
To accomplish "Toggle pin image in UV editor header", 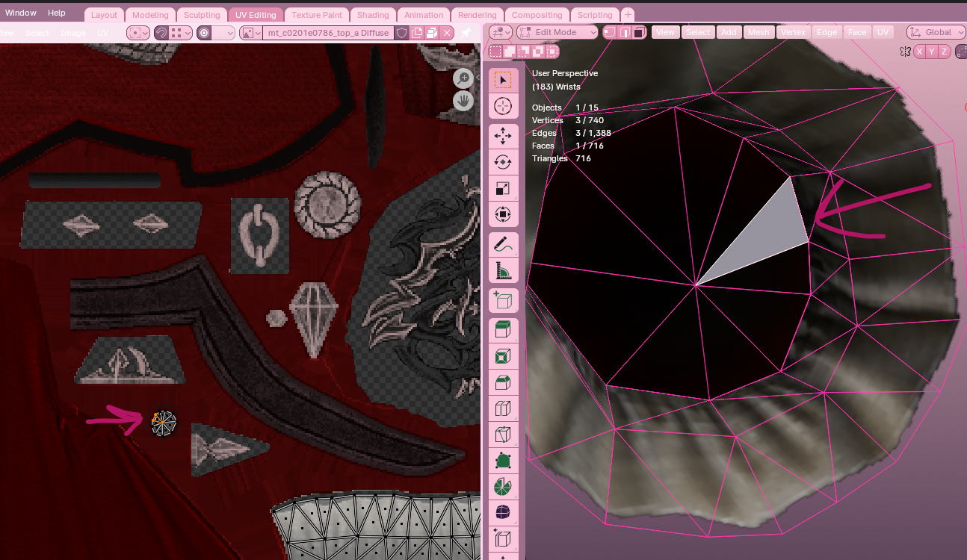I will 466,33.
